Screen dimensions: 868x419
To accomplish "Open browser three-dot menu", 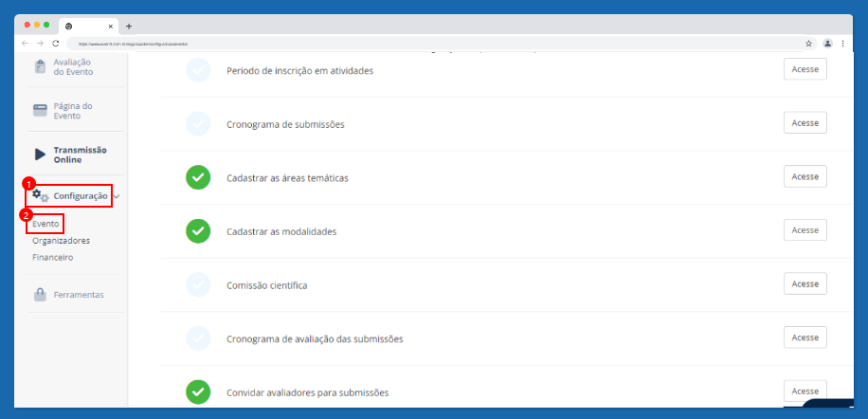I will point(842,44).
